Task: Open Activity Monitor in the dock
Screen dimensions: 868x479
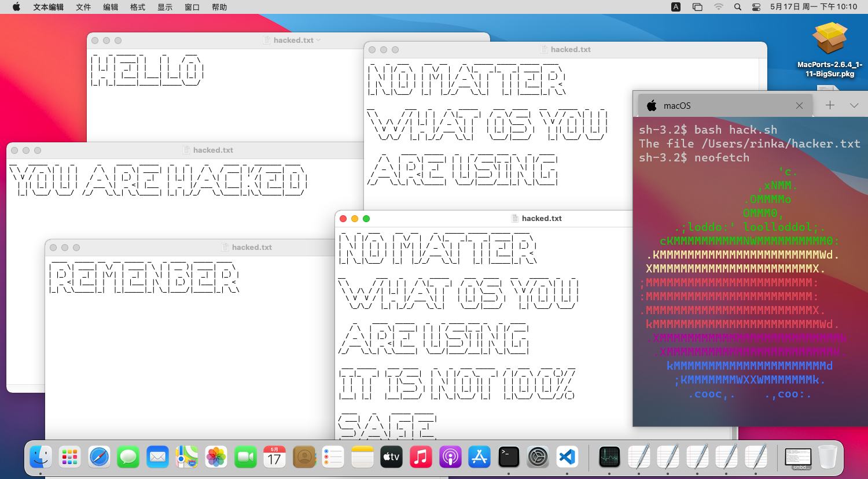Action: pos(609,457)
